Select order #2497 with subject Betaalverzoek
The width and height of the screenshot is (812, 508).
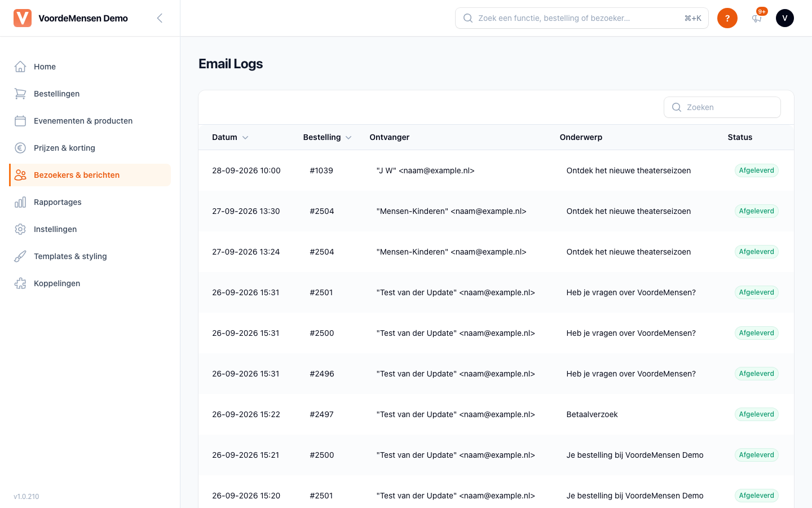pos(322,414)
